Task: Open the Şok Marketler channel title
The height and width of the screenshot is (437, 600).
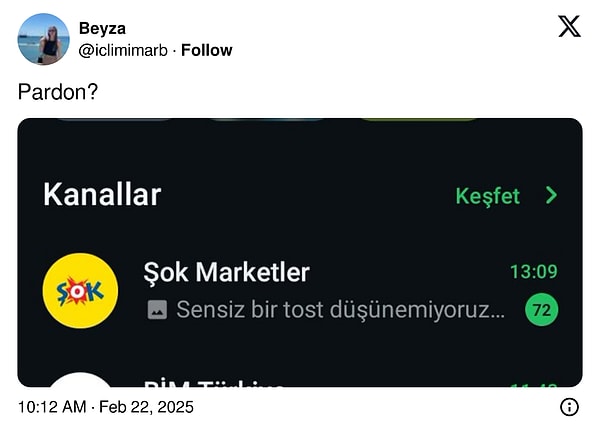Action: click(227, 272)
